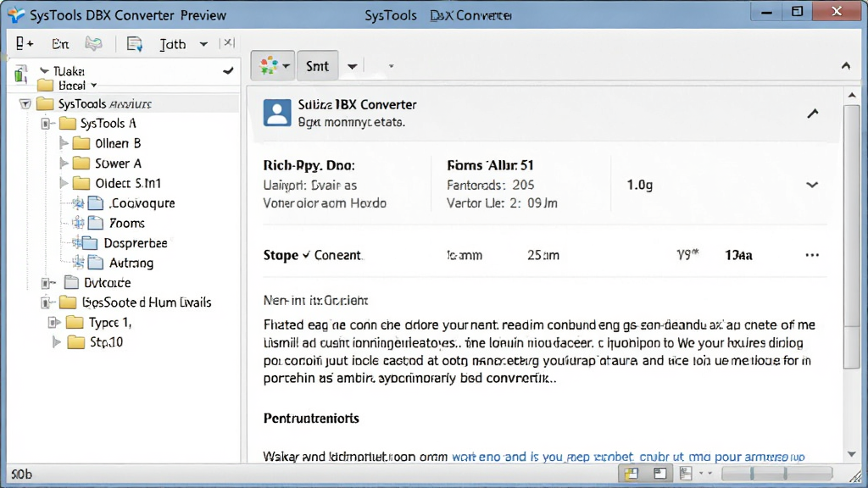Image resolution: width=868 pixels, height=488 pixels.
Task: Click the file icon of '.Coovoqure'
Action: [95, 203]
